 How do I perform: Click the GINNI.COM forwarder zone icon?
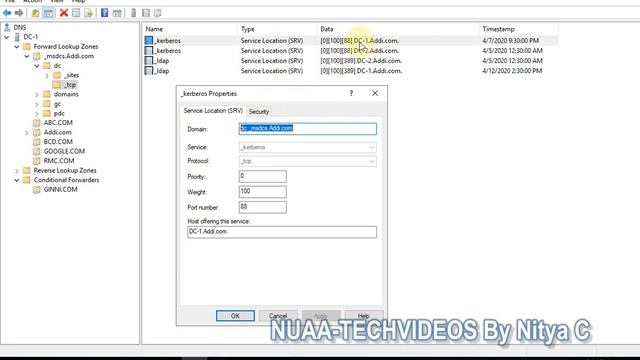37,189
